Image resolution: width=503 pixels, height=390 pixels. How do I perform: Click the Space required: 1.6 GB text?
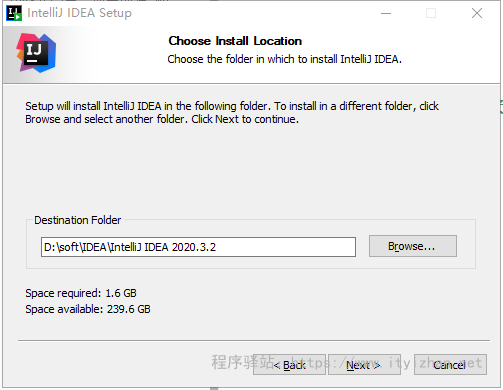pos(81,293)
